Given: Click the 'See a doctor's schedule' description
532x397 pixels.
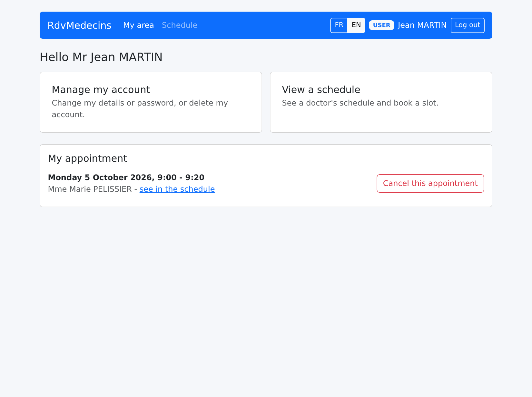Looking at the screenshot, I should click(x=360, y=103).
